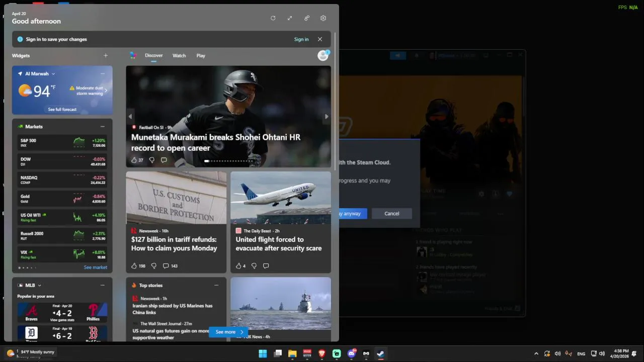Open Markets widget more options
The image size is (644, 362).
[x=102, y=127]
